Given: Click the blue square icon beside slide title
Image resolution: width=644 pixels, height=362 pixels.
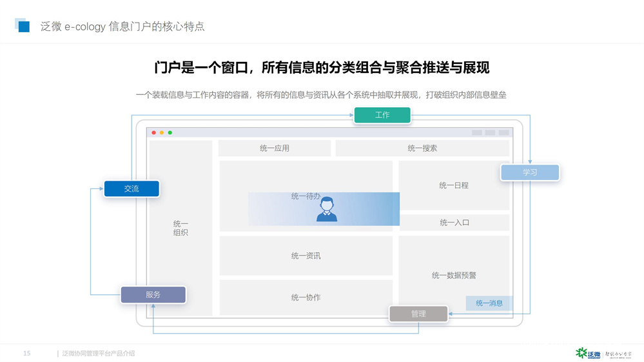Looking at the screenshot, I should 22,25.
